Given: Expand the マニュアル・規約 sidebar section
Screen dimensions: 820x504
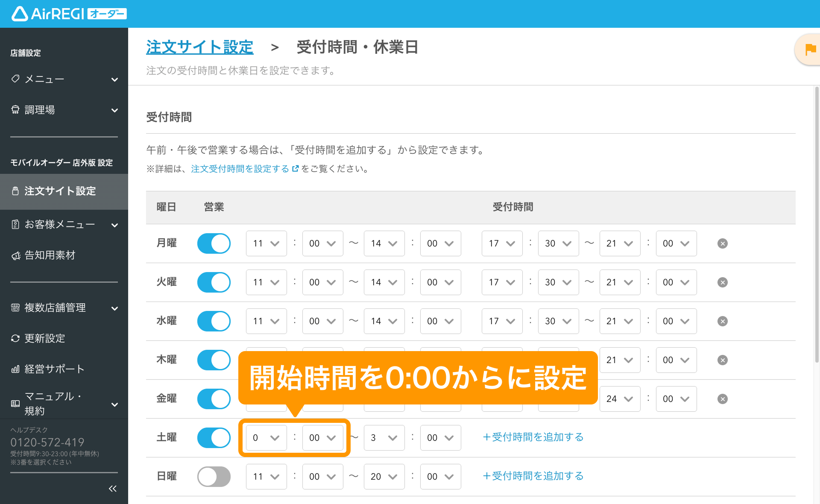Looking at the screenshot, I should (114, 404).
